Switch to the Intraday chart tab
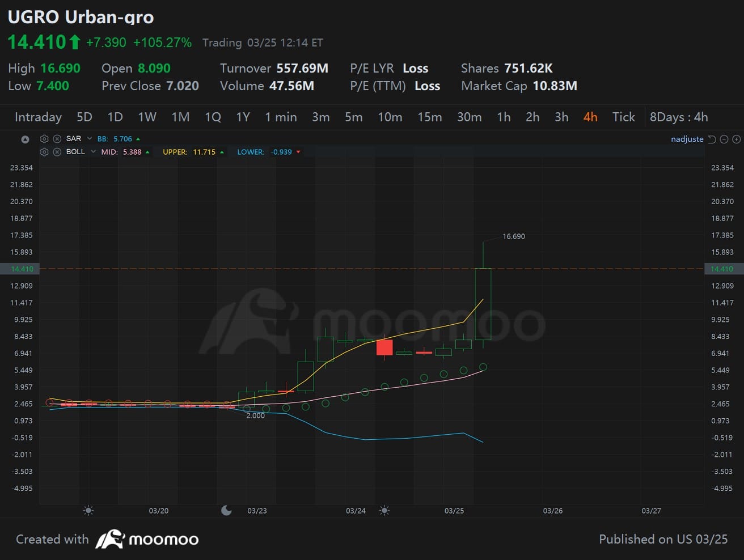 tap(38, 117)
